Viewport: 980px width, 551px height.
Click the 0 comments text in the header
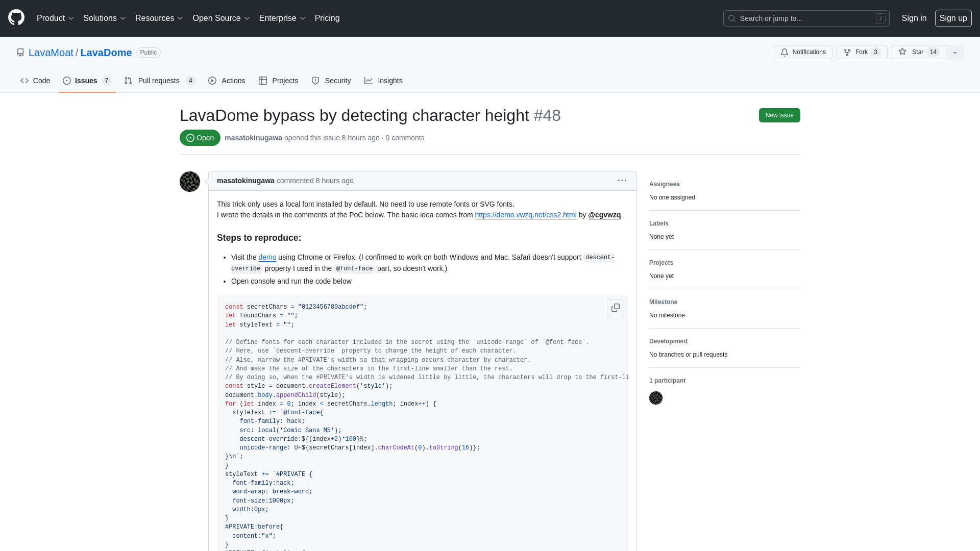click(x=405, y=138)
